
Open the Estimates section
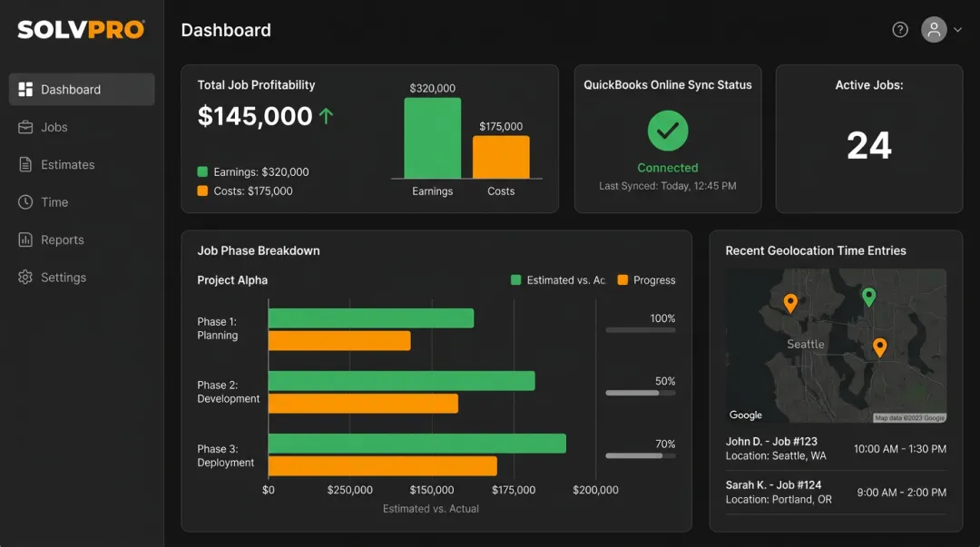click(82, 164)
